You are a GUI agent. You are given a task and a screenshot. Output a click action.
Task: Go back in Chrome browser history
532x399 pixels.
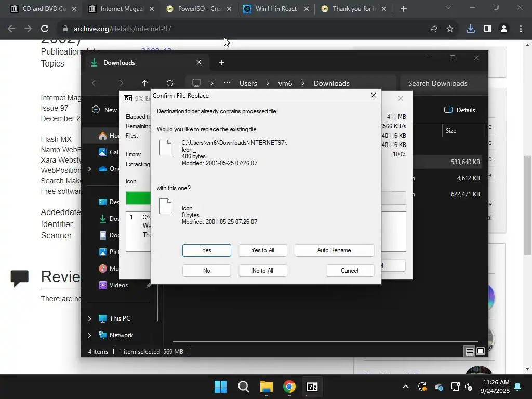(x=11, y=29)
